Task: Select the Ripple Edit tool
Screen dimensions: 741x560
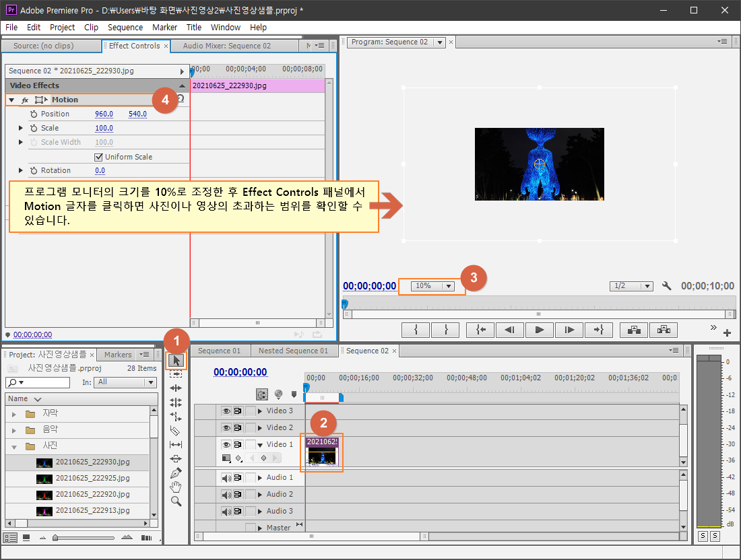Action: 176,388
